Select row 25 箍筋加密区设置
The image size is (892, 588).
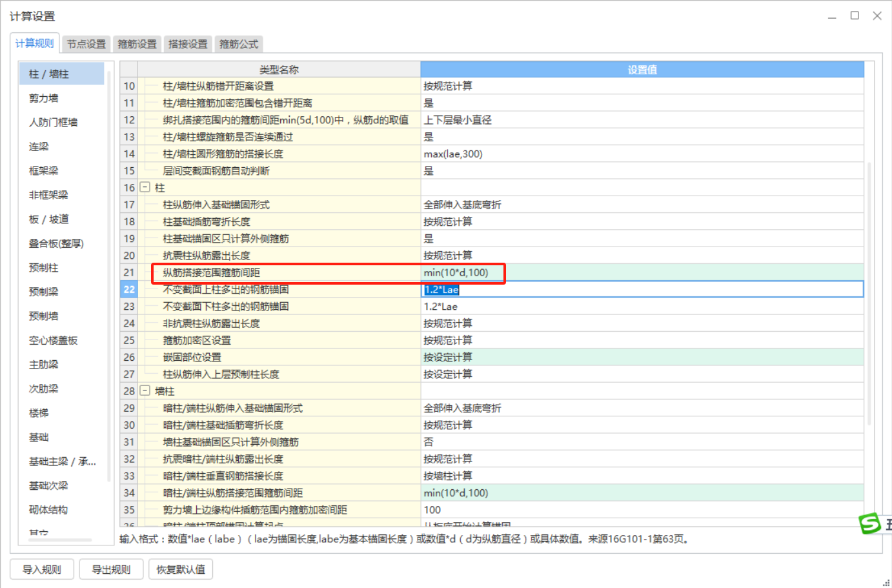point(196,340)
